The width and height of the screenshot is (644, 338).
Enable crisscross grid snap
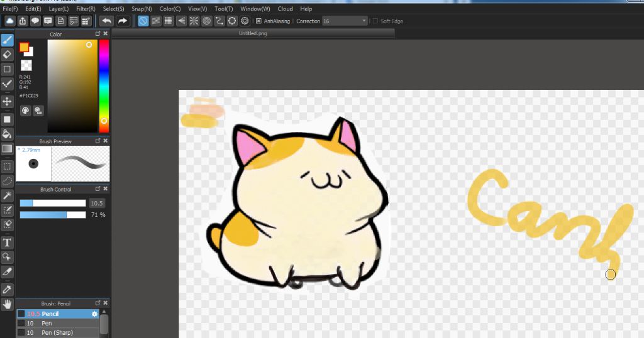(169, 21)
